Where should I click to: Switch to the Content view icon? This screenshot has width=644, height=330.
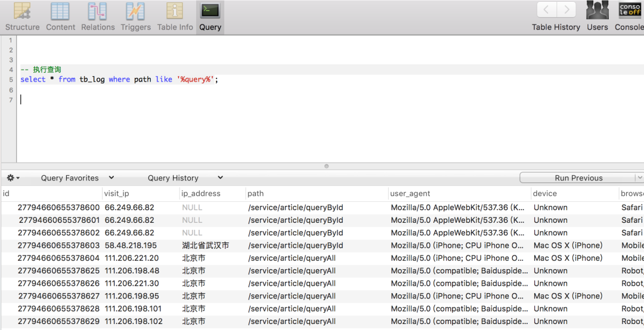point(60,11)
